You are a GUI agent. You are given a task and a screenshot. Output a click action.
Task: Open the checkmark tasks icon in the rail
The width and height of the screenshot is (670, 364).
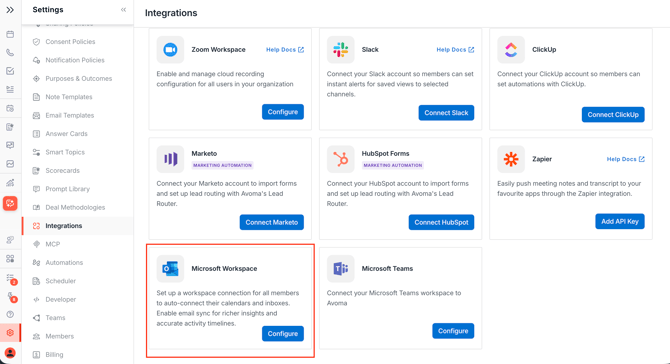click(x=10, y=71)
